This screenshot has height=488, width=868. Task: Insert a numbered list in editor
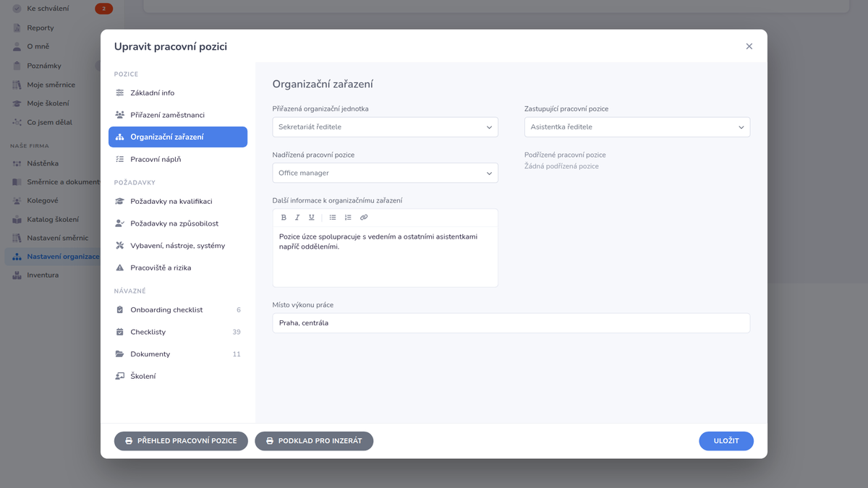pos(348,218)
